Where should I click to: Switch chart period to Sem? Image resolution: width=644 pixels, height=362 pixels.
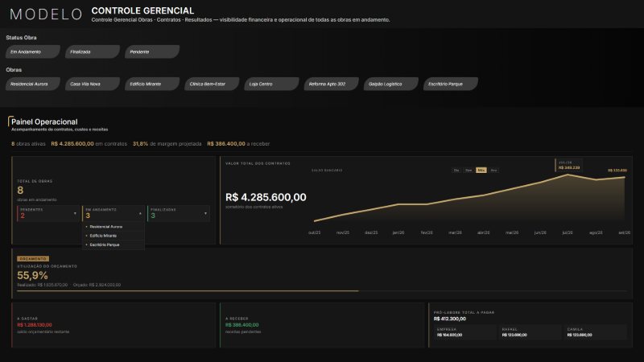coord(469,171)
